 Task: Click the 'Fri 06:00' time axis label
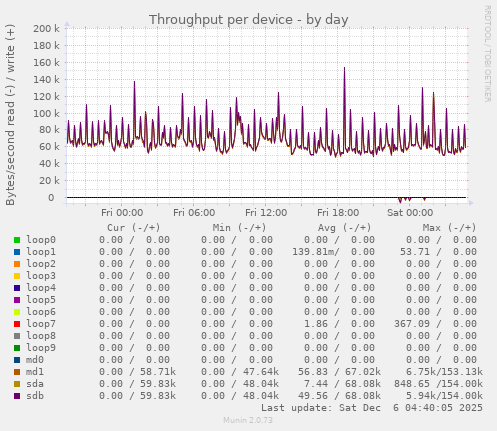pyautogui.click(x=194, y=213)
